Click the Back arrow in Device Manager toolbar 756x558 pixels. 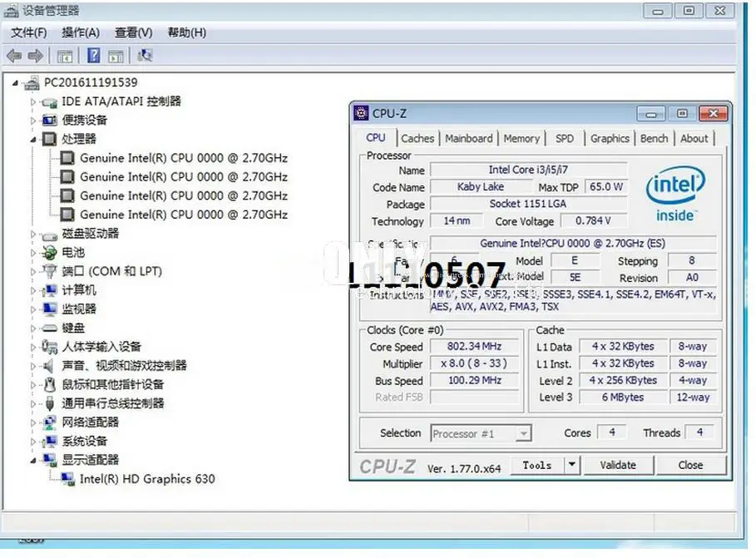(14, 56)
